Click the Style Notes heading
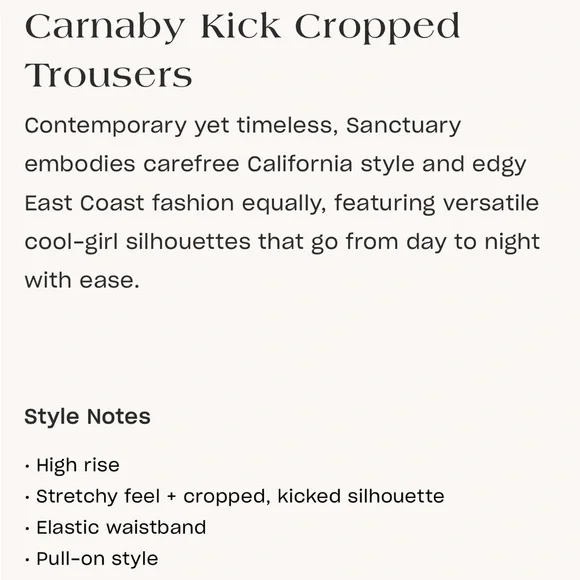580x580 pixels. click(x=87, y=417)
